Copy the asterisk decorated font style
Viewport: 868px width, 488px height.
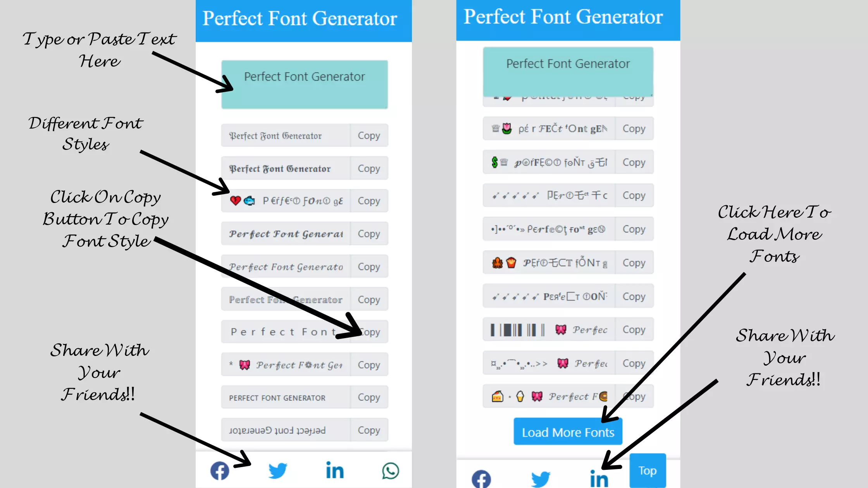coord(369,365)
